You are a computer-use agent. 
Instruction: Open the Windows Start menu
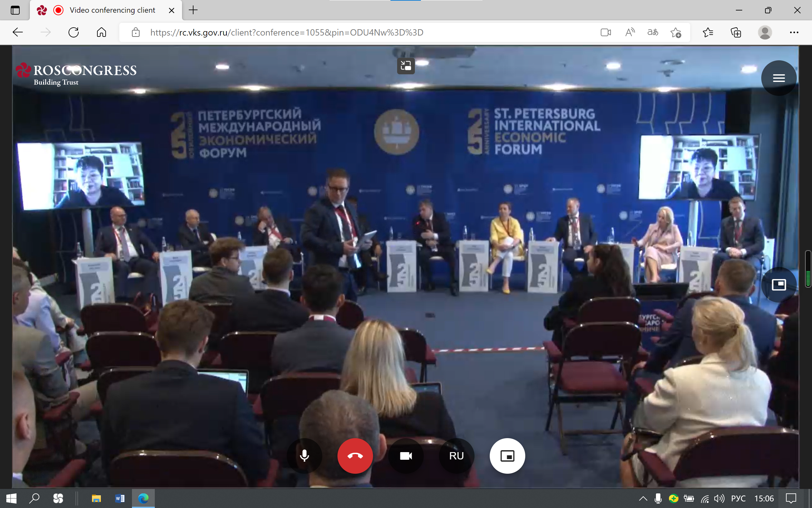coord(11,498)
